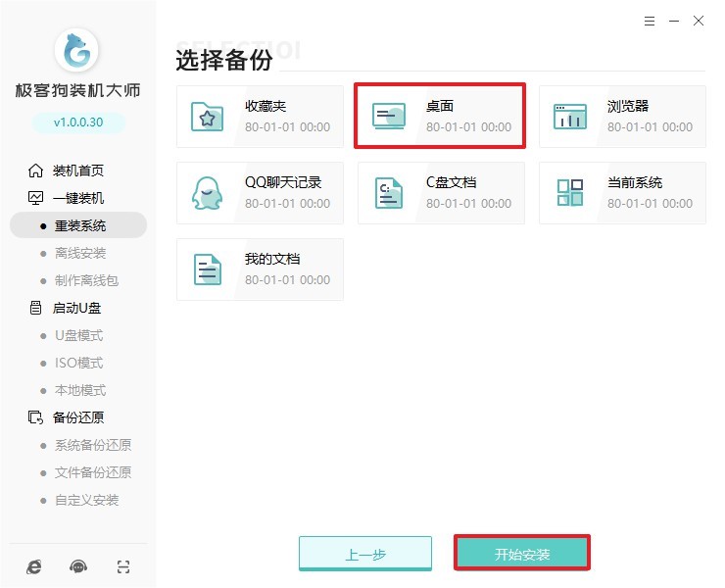Click the 桌面 monitor icon
725x588 pixels.
click(x=389, y=116)
